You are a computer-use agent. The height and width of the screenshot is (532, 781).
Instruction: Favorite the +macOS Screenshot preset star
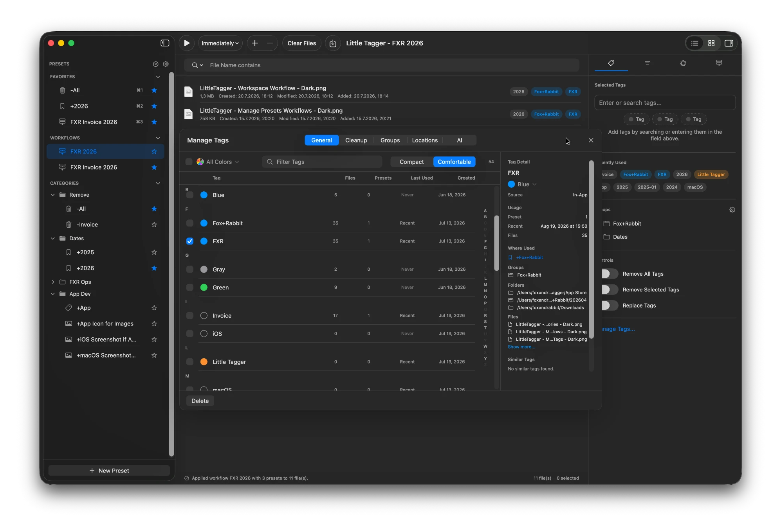tap(154, 355)
